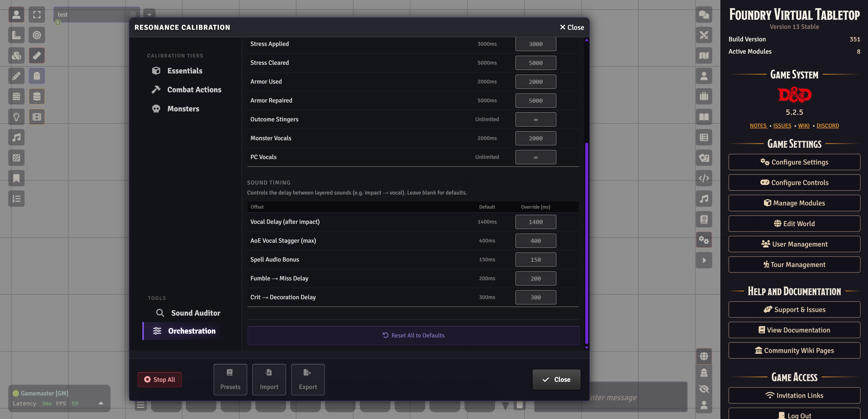Select the Journal Notes bookmark layer
Viewport: 868px width, 419px height.
click(x=16, y=178)
